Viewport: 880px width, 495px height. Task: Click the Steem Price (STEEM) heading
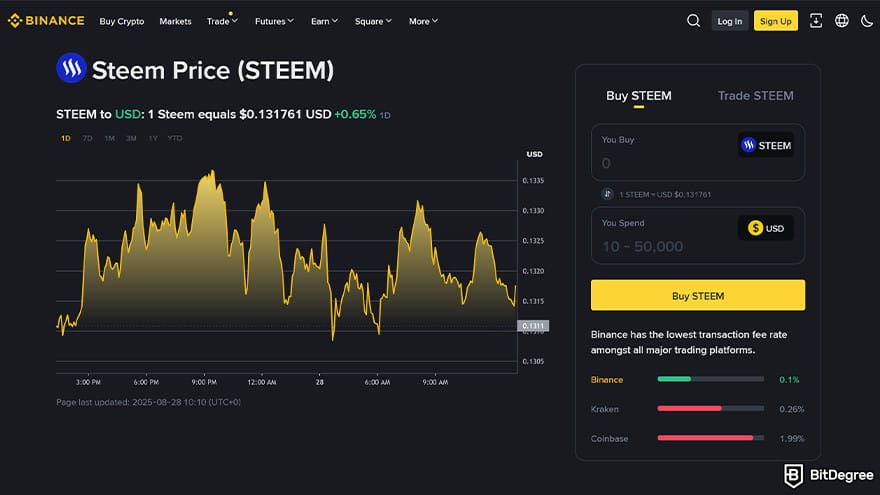click(x=213, y=70)
